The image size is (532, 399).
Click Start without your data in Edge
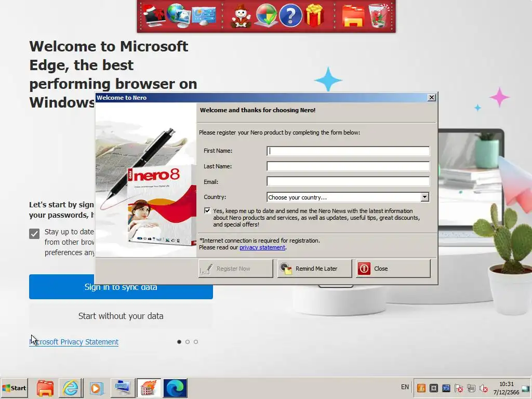coord(121,316)
